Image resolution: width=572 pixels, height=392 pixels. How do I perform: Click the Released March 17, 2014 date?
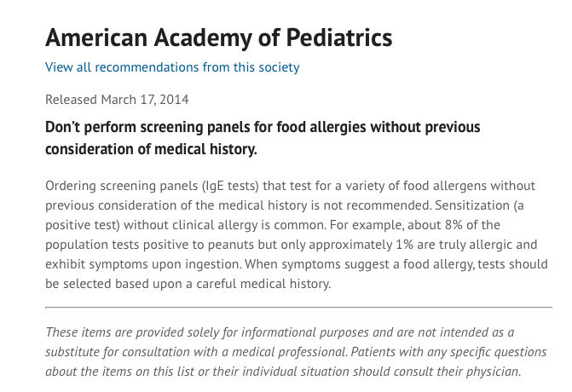[117, 100]
